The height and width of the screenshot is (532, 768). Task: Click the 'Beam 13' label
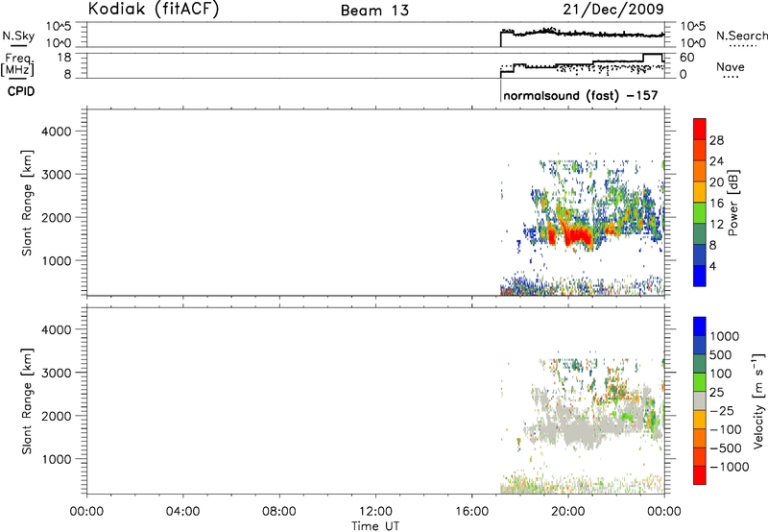(374, 11)
